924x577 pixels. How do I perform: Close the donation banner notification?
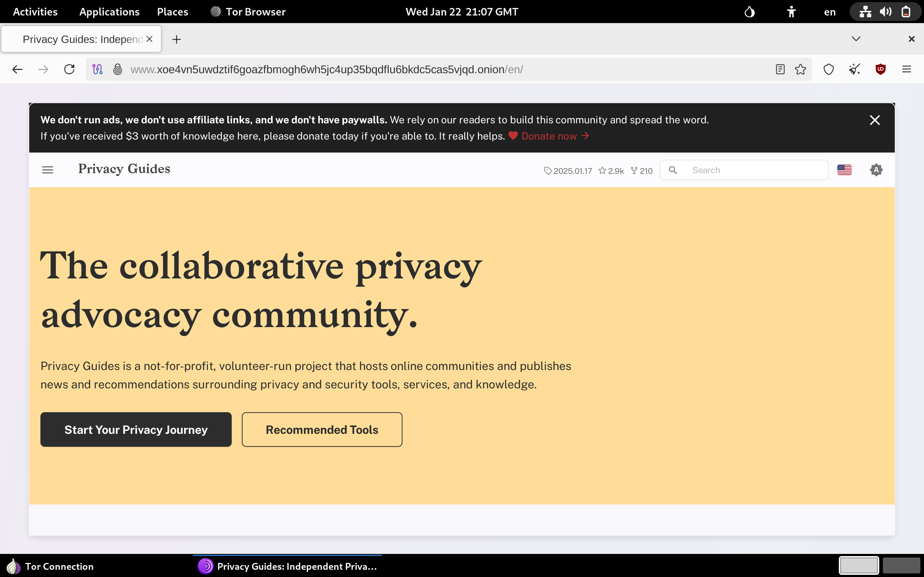(x=875, y=120)
